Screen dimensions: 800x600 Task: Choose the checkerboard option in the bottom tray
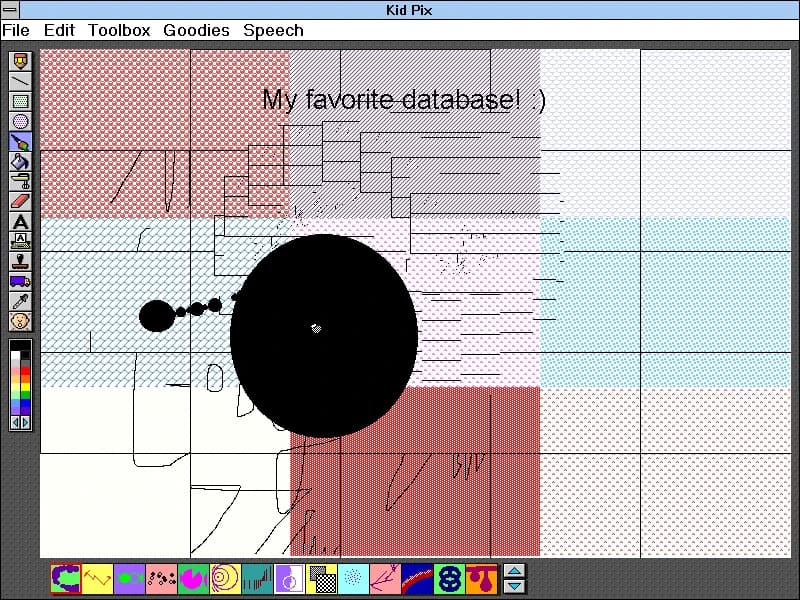coord(323,577)
